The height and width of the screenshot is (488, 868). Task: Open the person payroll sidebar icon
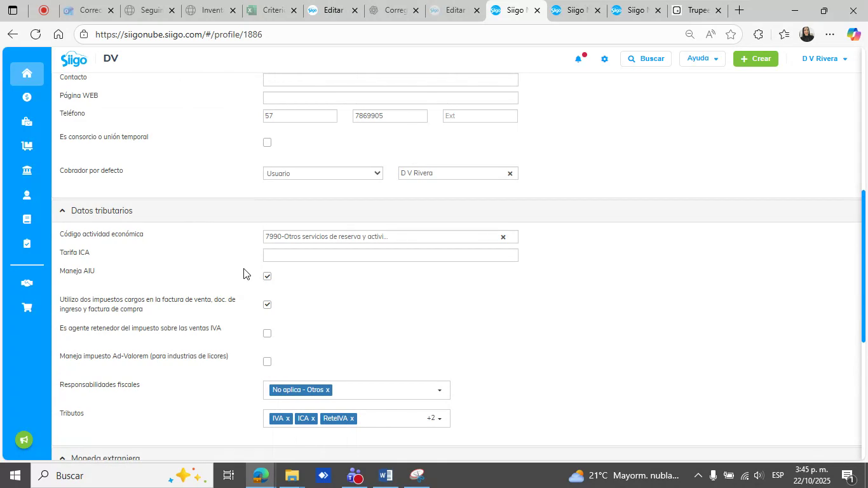(x=27, y=195)
